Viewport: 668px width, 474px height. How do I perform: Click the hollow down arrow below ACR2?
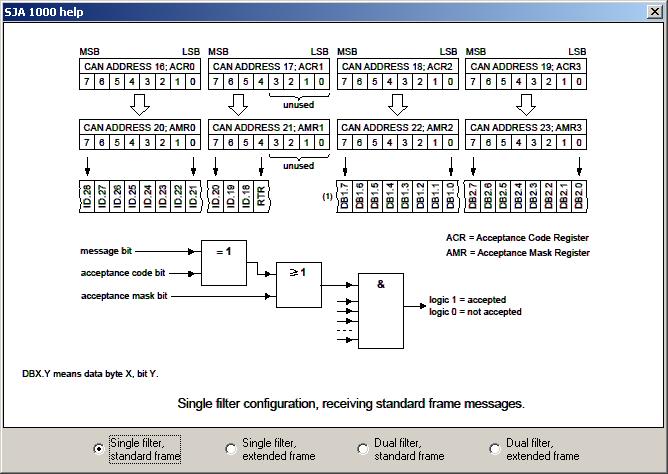click(x=398, y=105)
